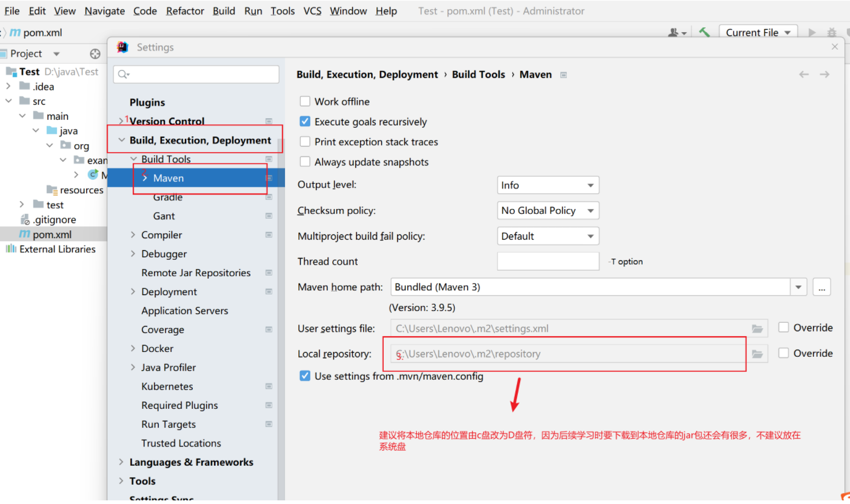850x504 pixels.
Task: Check Override for User settings file
Action: (x=784, y=327)
